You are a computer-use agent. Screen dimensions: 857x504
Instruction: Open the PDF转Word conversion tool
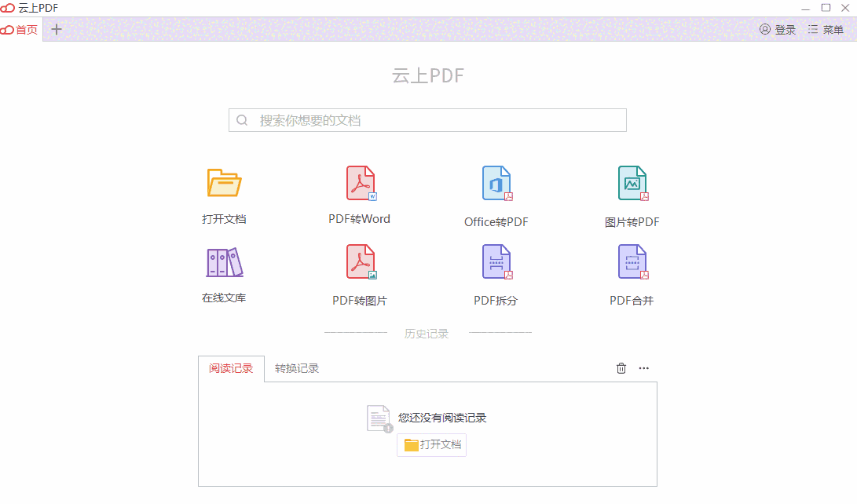(x=360, y=192)
